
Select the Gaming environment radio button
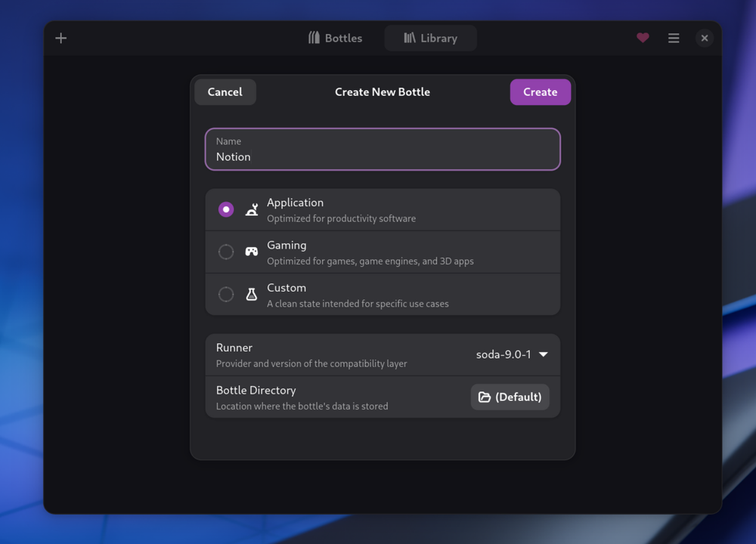(226, 252)
